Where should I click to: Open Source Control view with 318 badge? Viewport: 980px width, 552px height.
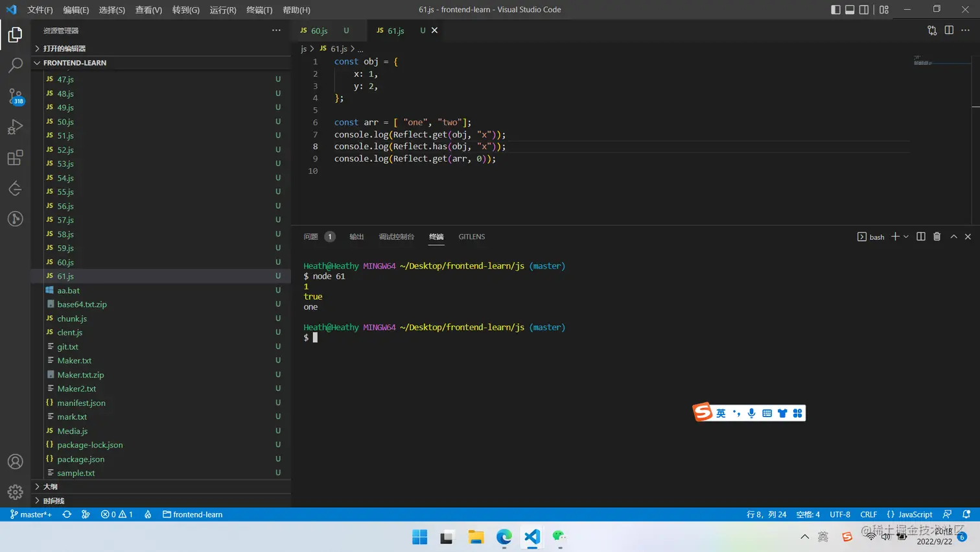click(15, 96)
